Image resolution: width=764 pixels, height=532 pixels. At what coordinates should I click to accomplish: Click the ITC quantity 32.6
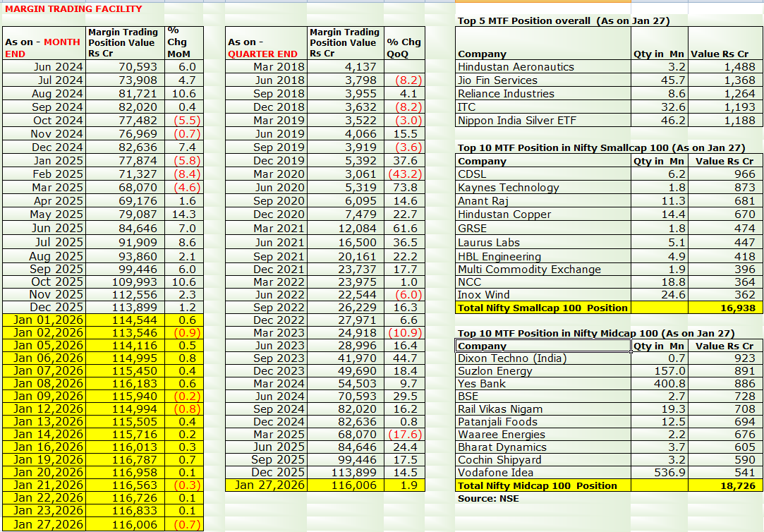coord(660,107)
